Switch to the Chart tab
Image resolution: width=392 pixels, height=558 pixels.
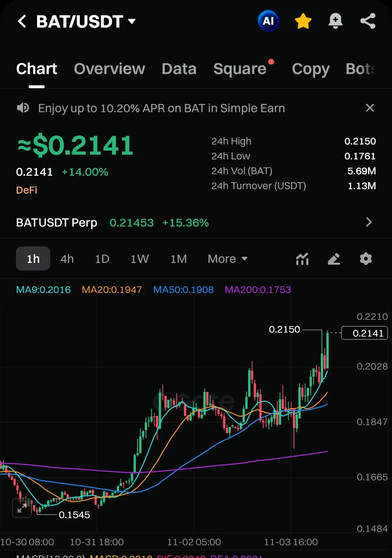tap(37, 69)
